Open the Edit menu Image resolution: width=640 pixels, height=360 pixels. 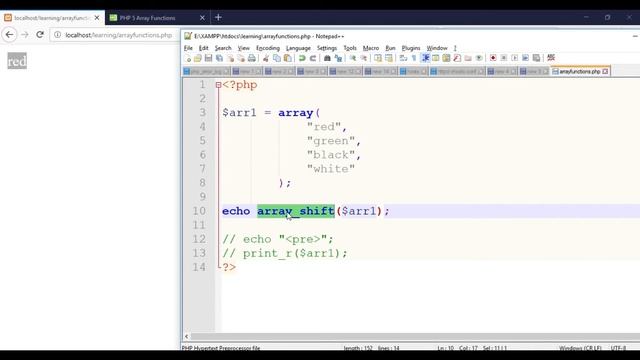pyautogui.click(x=203, y=48)
